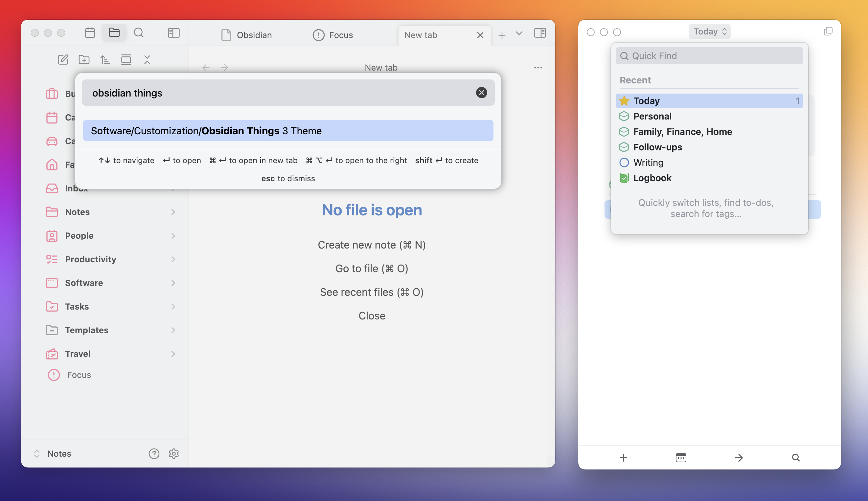Open the Today list dropdown in Things

(x=710, y=32)
